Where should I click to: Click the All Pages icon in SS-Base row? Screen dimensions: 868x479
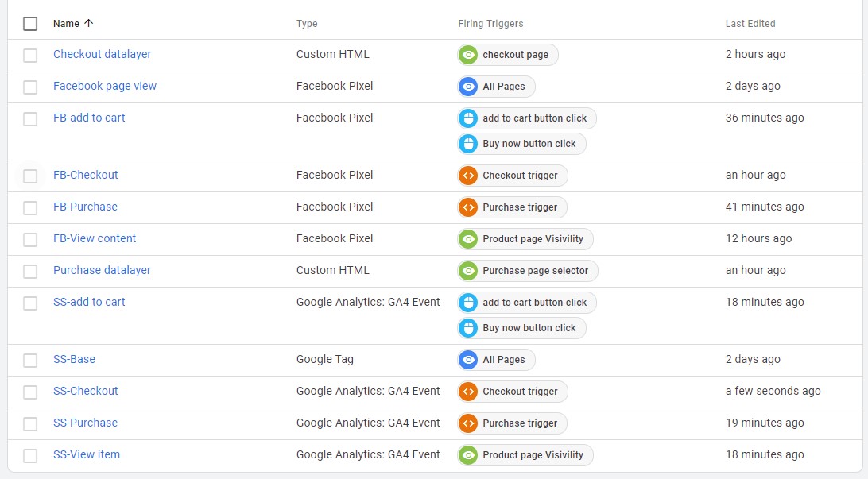[x=469, y=360]
